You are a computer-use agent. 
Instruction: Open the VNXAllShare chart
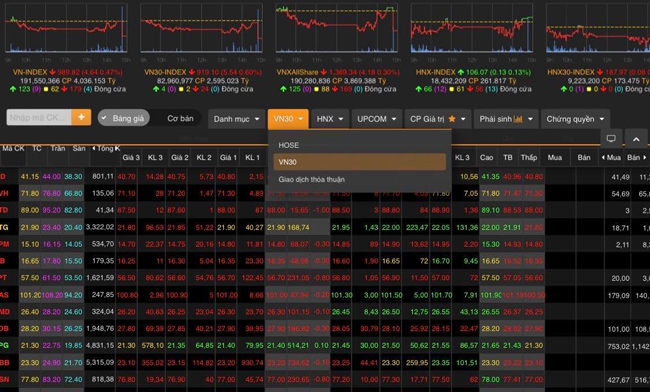coord(337,28)
